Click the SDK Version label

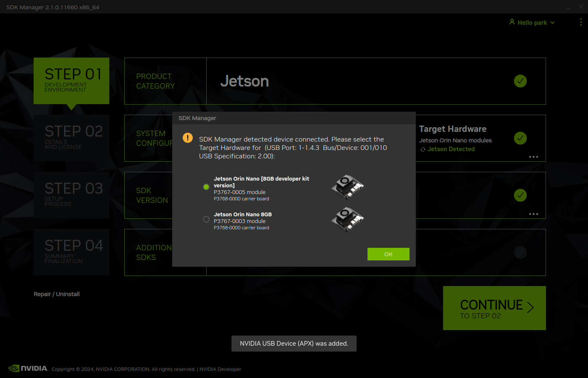coord(152,195)
